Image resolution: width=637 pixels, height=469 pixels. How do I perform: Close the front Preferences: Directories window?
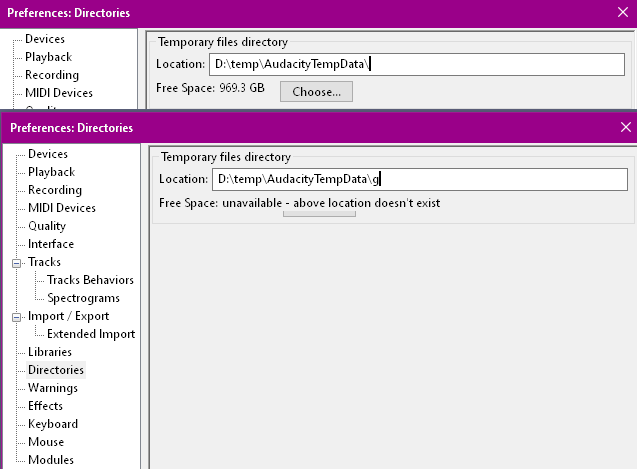[x=626, y=128]
